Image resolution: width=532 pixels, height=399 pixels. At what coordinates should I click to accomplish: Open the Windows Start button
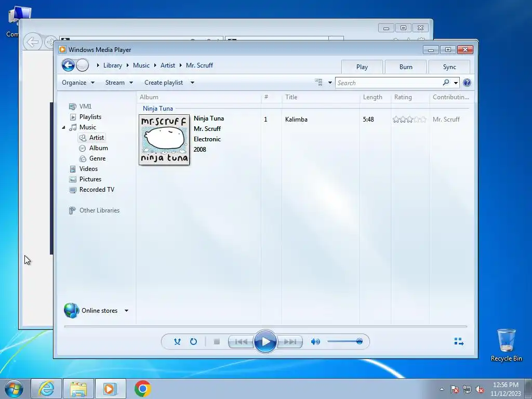click(x=14, y=389)
